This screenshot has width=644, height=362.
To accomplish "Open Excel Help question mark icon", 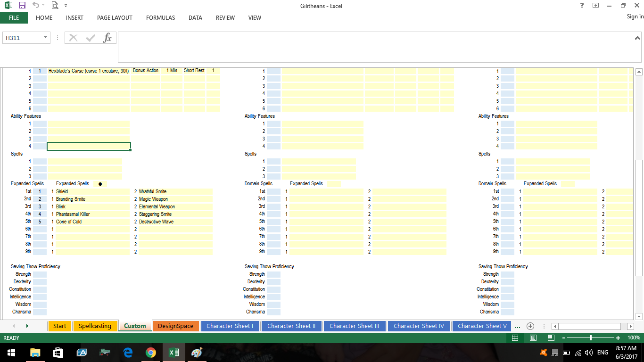I will click(x=582, y=6).
